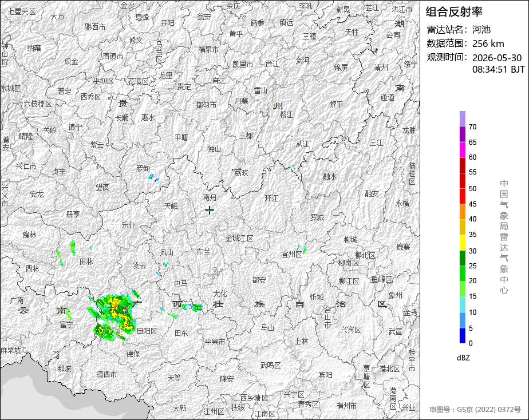Click the 平果市 city label

tap(215, 342)
